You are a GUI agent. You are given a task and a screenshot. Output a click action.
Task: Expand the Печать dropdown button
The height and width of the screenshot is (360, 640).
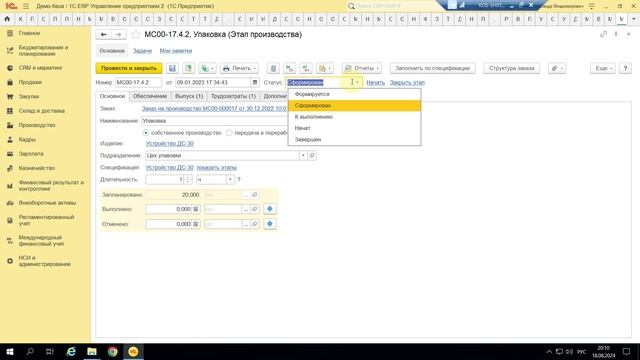pos(239,68)
